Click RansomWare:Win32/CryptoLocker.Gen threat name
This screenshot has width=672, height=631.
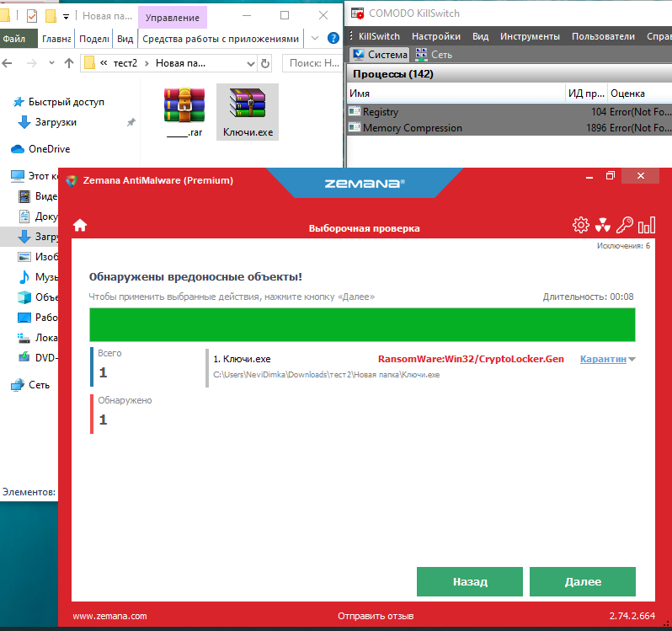471,359
